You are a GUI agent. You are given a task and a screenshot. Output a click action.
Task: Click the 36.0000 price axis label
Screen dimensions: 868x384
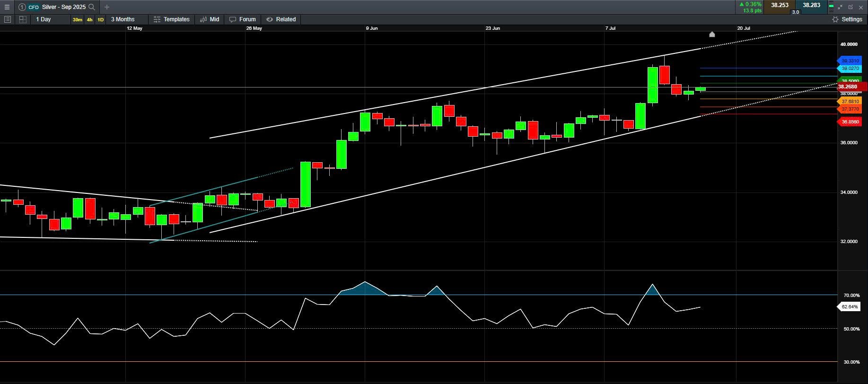tap(849, 143)
